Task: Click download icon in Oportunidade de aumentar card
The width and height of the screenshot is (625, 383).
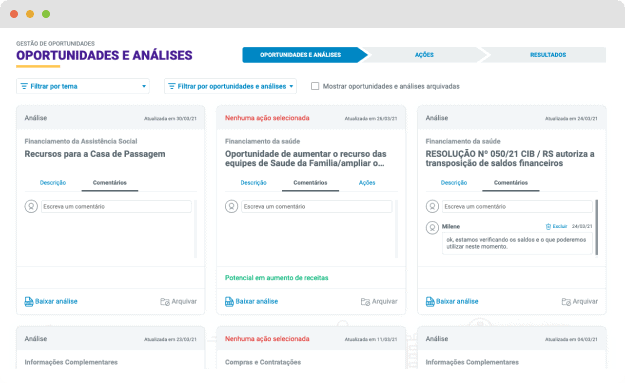Action: (x=229, y=302)
